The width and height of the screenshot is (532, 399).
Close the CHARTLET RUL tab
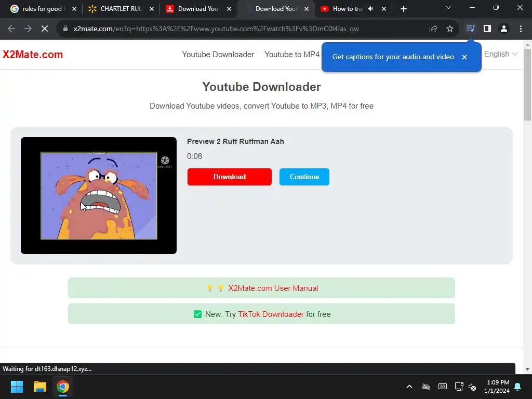point(152,9)
